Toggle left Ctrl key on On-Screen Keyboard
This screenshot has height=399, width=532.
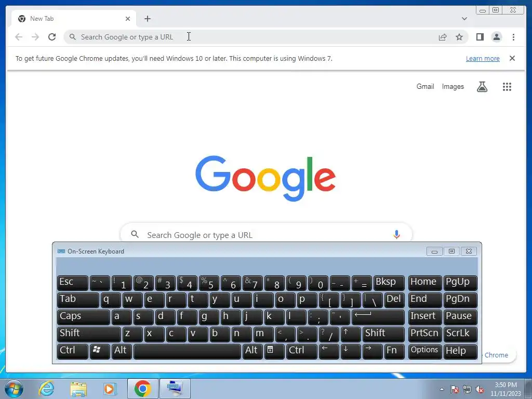point(73,351)
